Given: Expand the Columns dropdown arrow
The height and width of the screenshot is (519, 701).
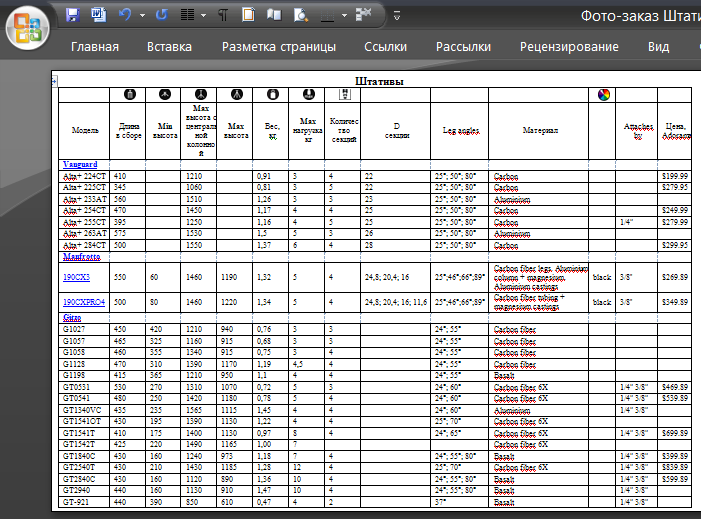Looking at the screenshot, I should pos(203,16).
